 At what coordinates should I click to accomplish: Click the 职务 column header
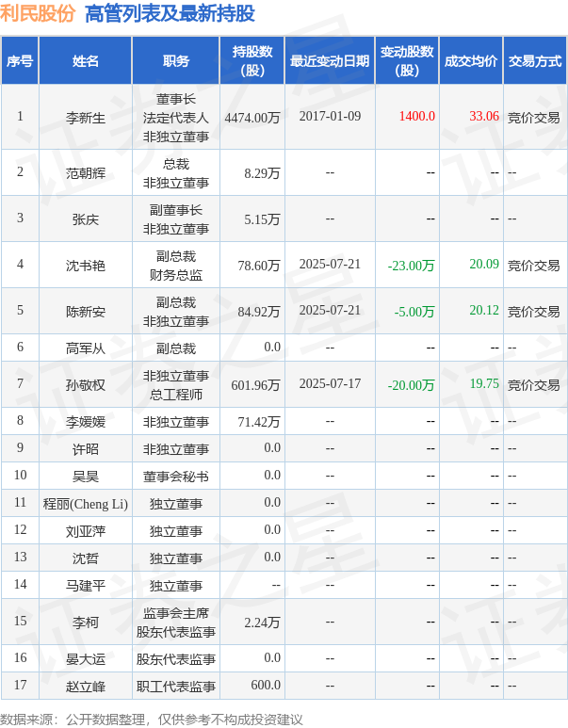click(x=176, y=61)
